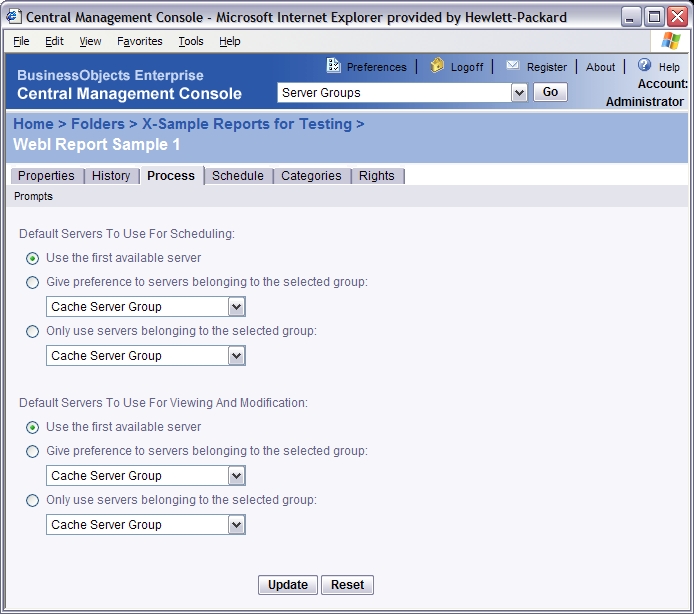694x614 pixels.
Task: Open the View menu
Action: [x=90, y=41]
